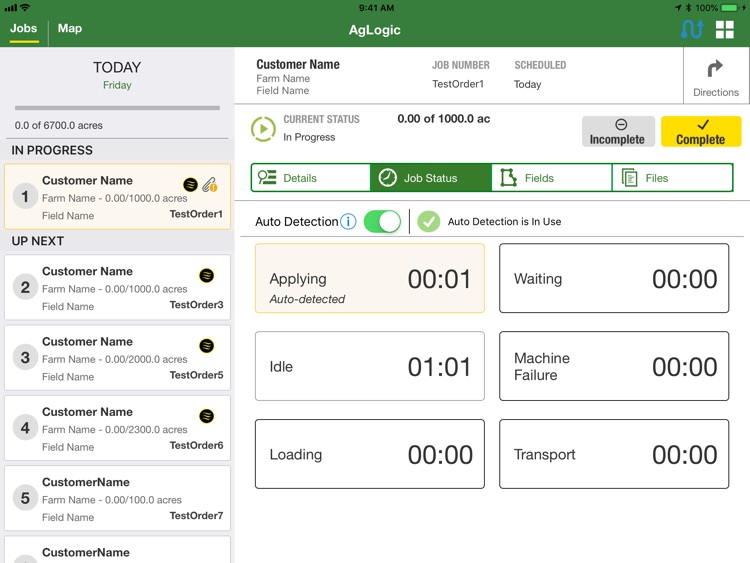750x563 pixels.
Task: Click the AgLogic title
Action: [375, 30]
